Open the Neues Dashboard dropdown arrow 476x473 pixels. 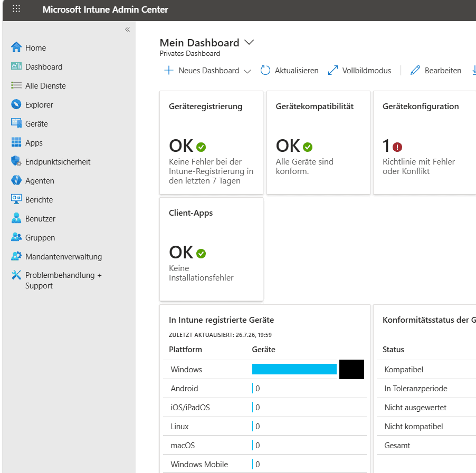(x=247, y=71)
